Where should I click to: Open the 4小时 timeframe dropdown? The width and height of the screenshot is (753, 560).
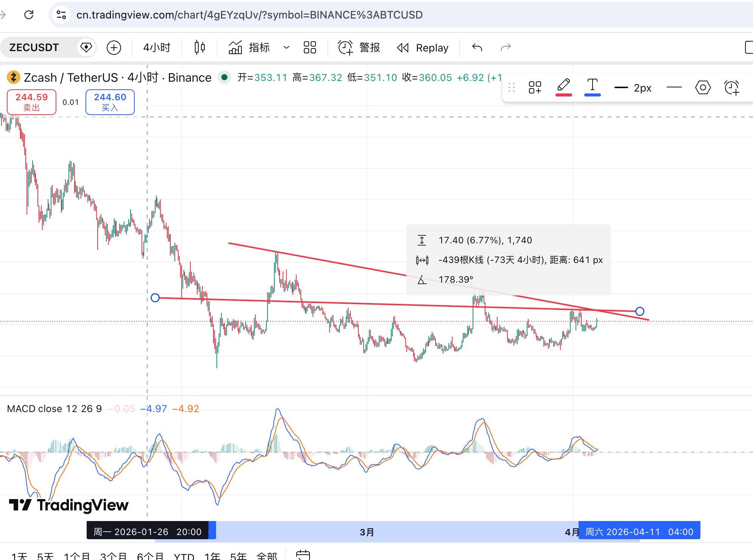coord(157,48)
